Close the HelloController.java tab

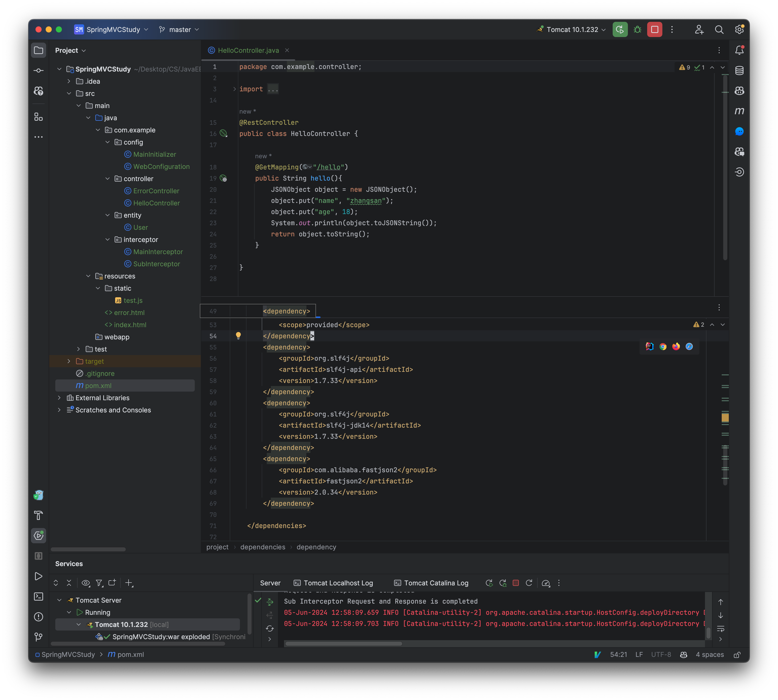287,50
